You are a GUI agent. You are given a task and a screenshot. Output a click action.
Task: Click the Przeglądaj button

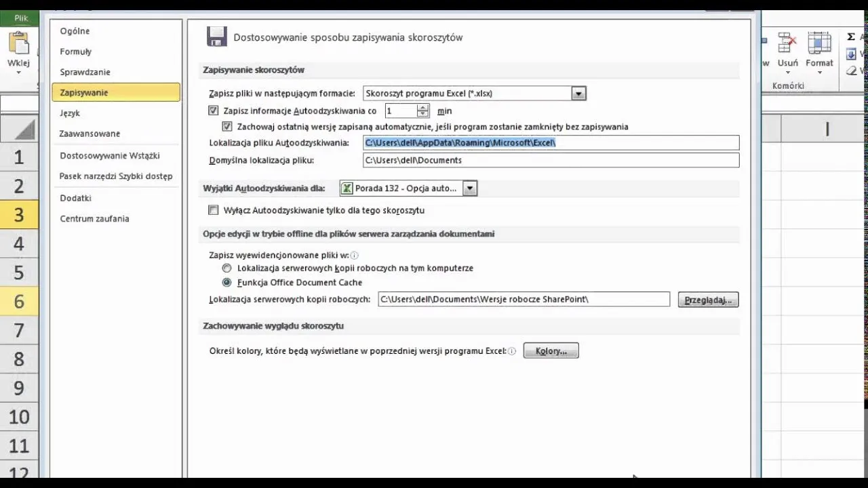click(x=708, y=300)
